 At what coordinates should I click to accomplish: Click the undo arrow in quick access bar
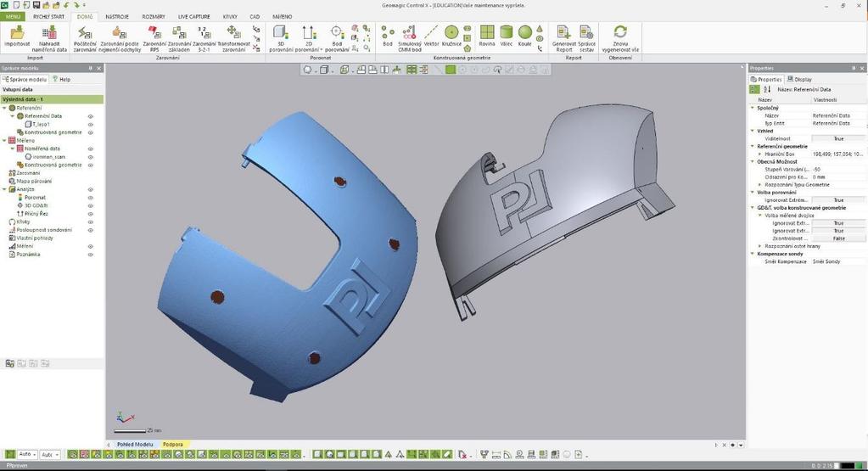point(66,5)
